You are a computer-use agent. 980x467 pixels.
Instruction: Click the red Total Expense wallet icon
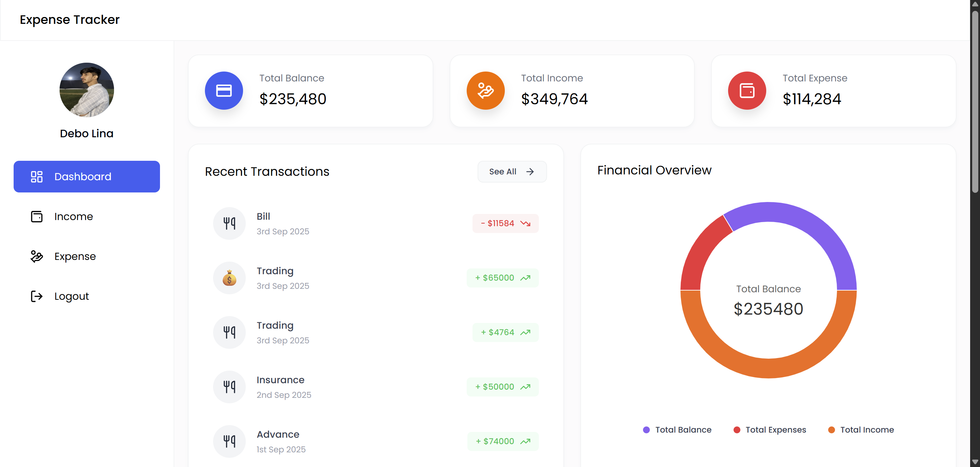click(x=747, y=91)
